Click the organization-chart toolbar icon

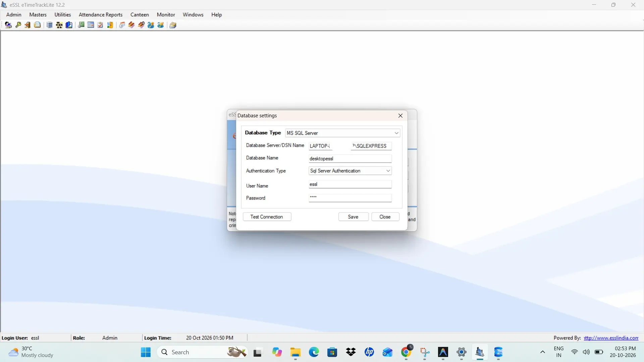pos(59,25)
